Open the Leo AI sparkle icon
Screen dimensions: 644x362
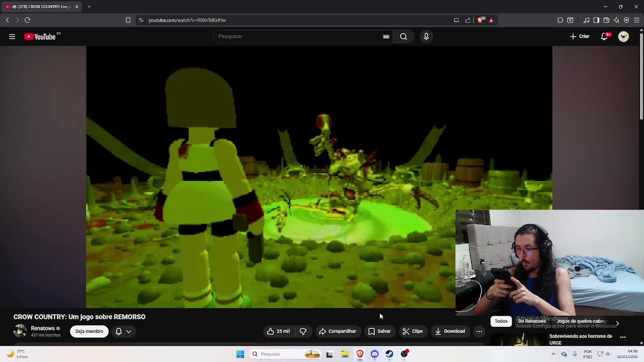pos(616,20)
